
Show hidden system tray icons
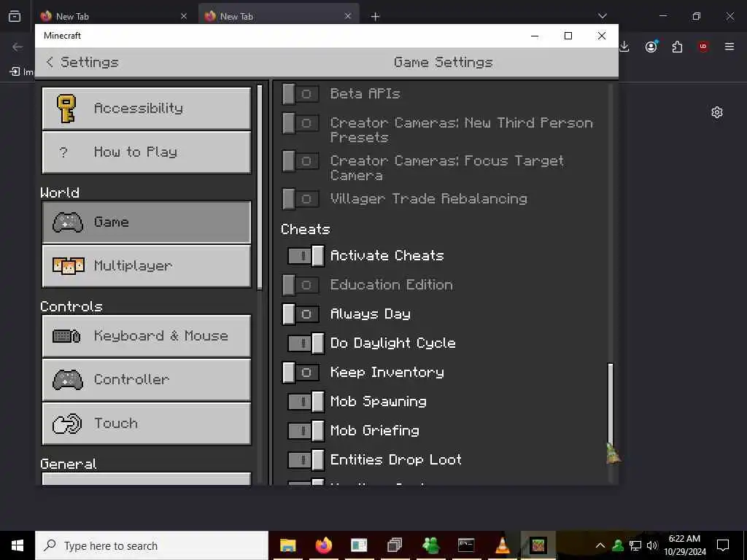pyautogui.click(x=600, y=545)
